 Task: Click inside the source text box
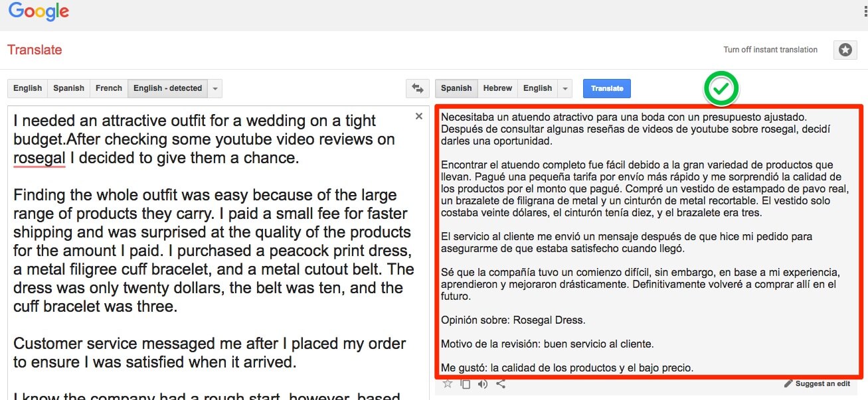coord(218,253)
